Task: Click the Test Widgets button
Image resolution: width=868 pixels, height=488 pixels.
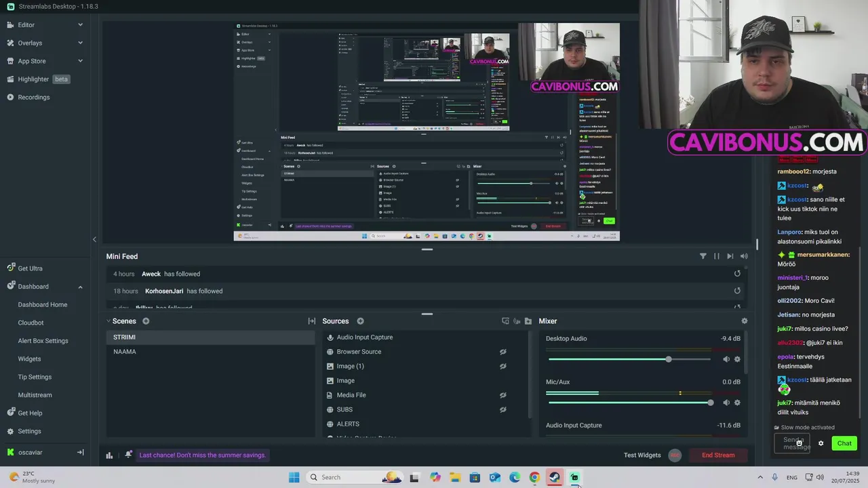Action: click(642, 455)
